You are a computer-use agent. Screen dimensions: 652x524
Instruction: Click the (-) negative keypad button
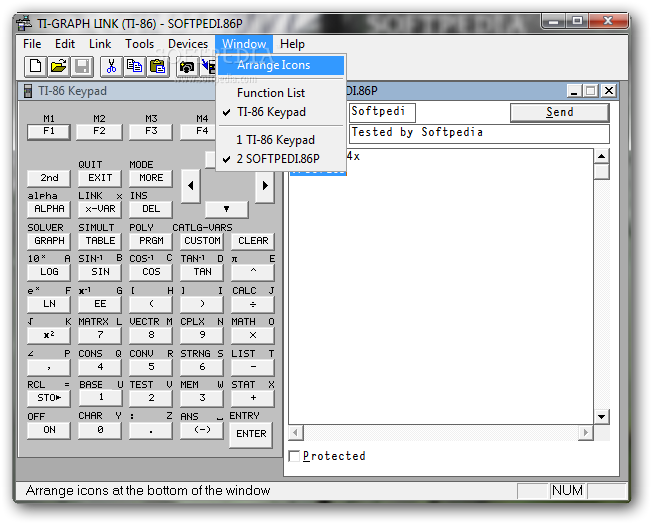[202, 430]
